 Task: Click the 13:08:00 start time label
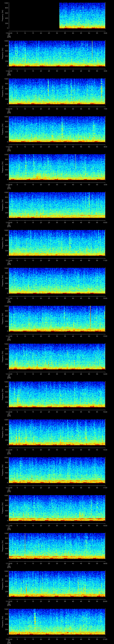click(9, 184)
